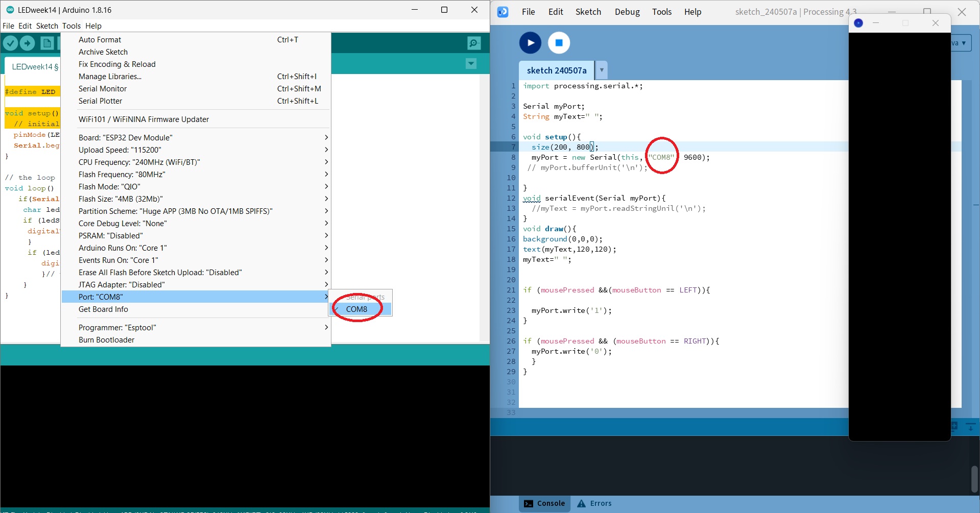Click the Processing app logo icon
This screenshot has width=980, height=513.
click(x=503, y=12)
